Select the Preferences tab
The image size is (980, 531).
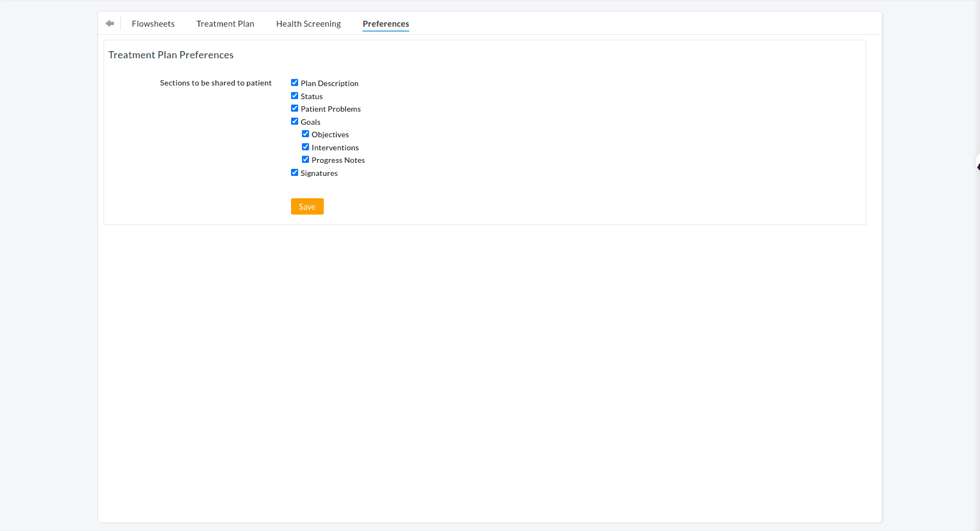[x=385, y=24]
